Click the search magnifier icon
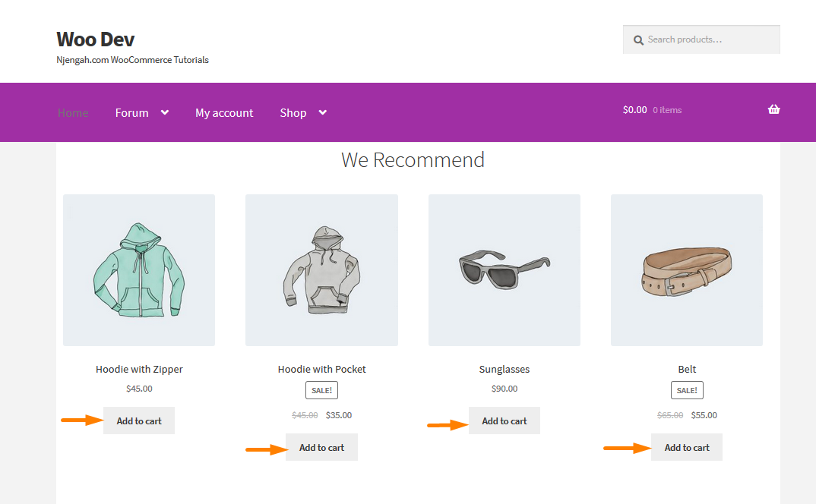The width and height of the screenshot is (816, 504). (638, 40)
